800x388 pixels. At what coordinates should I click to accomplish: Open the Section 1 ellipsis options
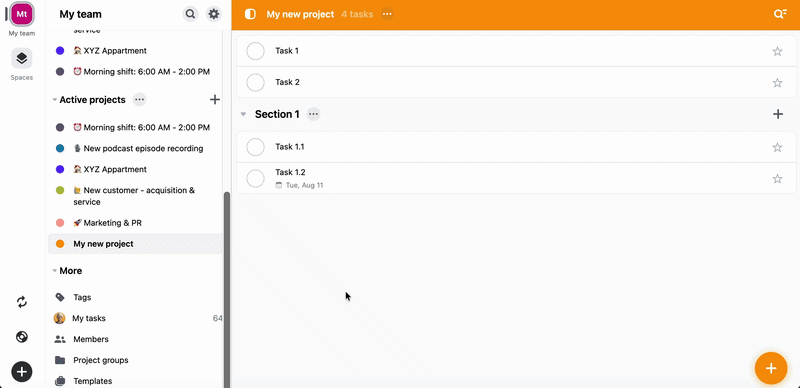(313, 114)
